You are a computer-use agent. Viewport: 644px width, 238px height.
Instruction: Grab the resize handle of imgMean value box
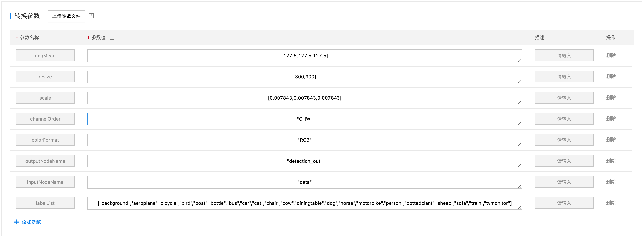pyautogui.click(x=520, y=60)
